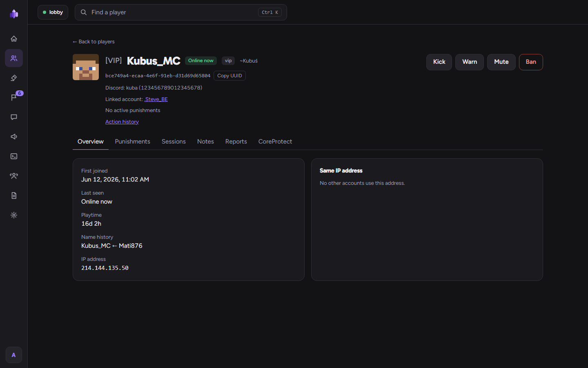
Task: Click the purple app logo icon
Action: pyautogui.click(x=14, y=14)
